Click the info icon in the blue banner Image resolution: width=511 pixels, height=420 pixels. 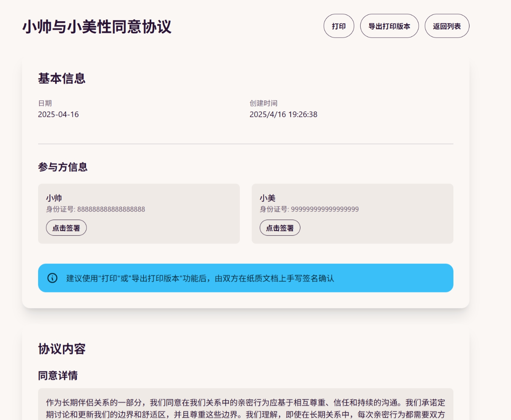tap(52, 278)
